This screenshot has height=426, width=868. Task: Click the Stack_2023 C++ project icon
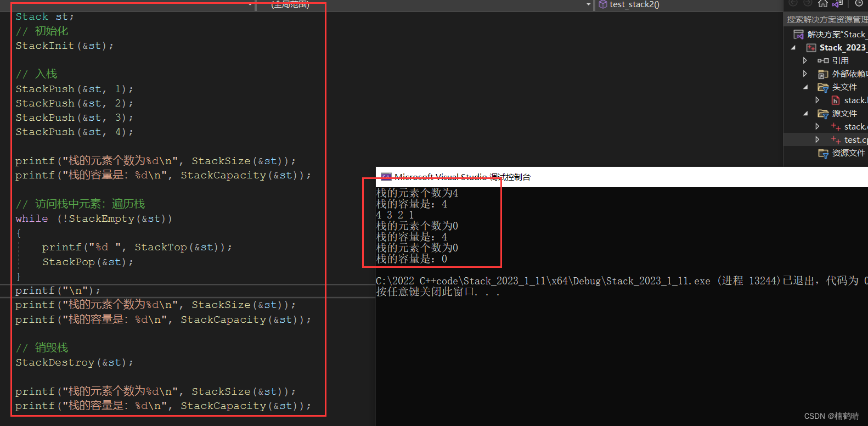pyautogui.click(x=811, y=48)
